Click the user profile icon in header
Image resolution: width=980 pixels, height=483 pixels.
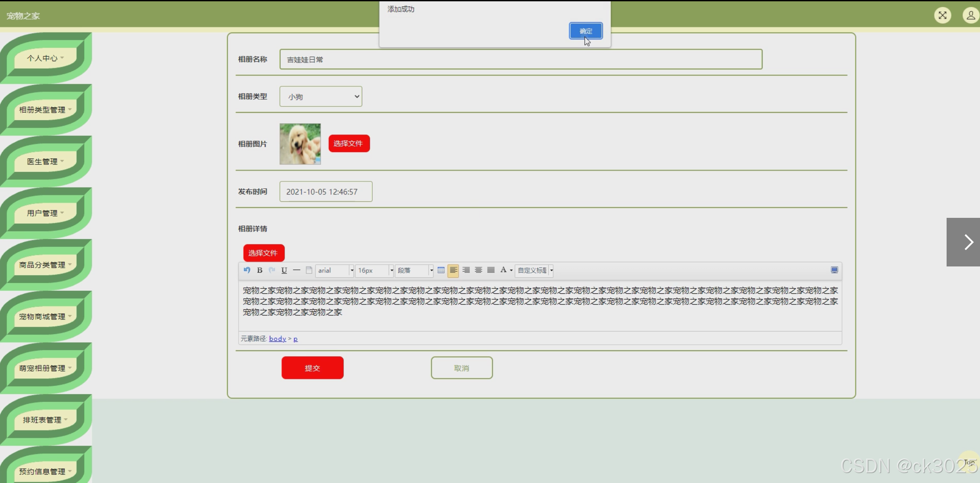970,16
